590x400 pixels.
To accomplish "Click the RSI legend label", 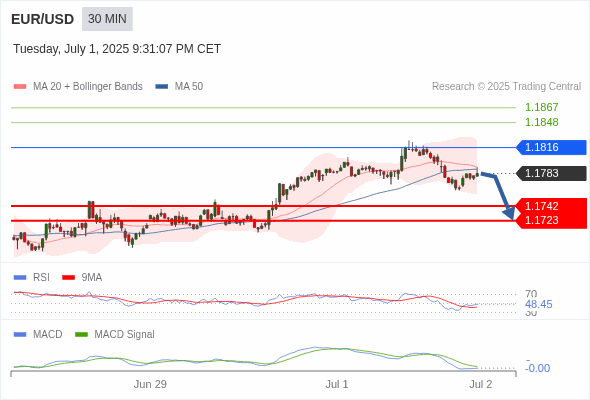I will (x=41, y=278).
